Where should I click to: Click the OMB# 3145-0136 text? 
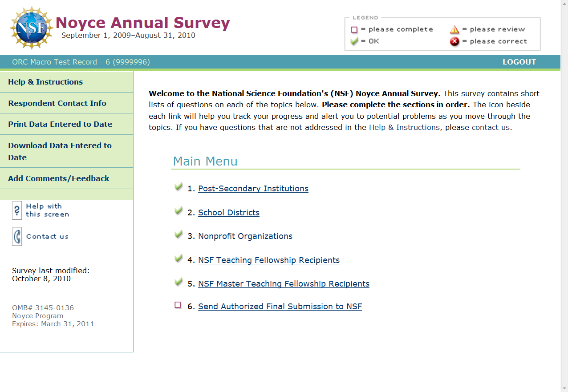click(43, 308)
